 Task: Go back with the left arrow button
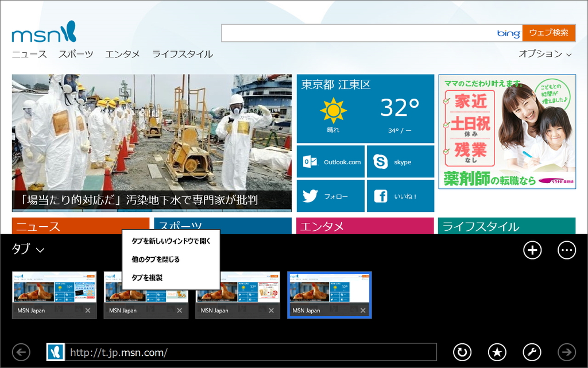21,352
